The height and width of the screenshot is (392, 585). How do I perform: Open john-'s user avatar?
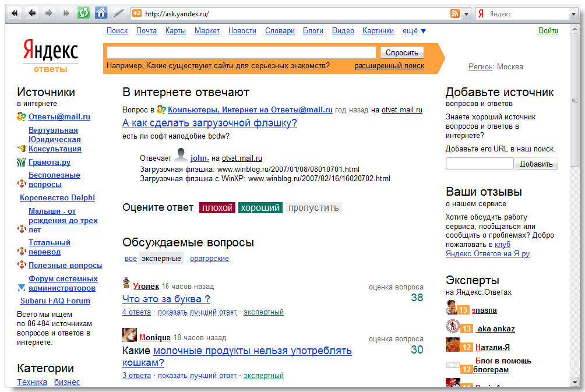(x=181, y=156)
